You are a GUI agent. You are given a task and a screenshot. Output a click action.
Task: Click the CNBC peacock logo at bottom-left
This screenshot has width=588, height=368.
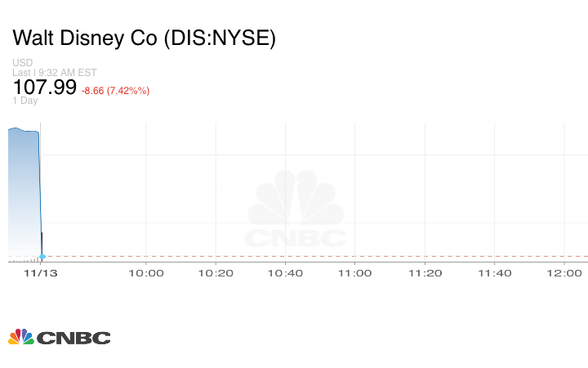pyautogui.click(x=20, y=336)
